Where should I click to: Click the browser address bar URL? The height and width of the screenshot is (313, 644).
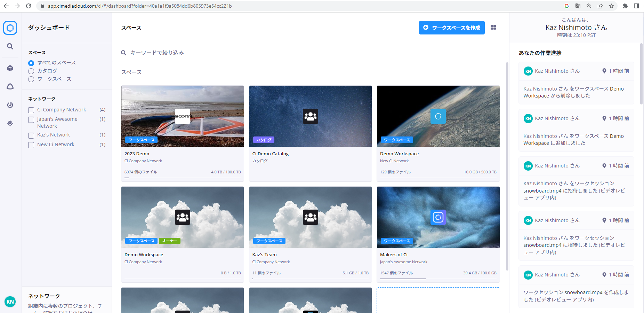140,6
